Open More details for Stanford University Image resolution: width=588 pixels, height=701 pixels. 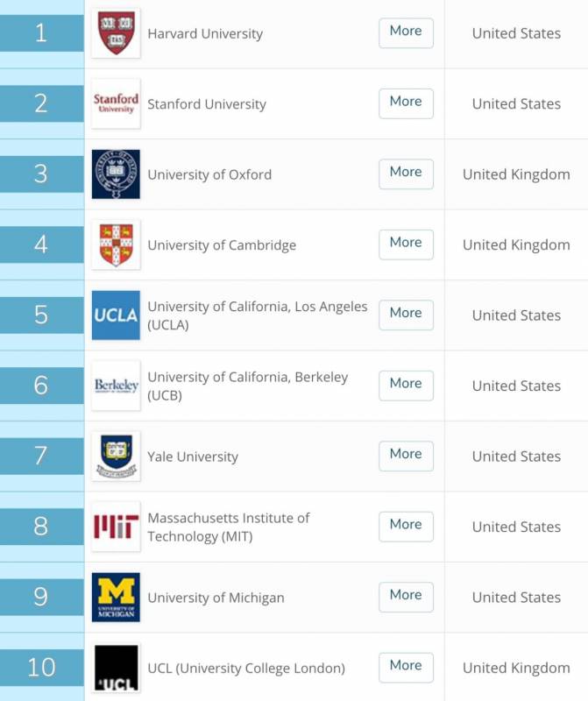pyautogui.click(x=406, y=103)
